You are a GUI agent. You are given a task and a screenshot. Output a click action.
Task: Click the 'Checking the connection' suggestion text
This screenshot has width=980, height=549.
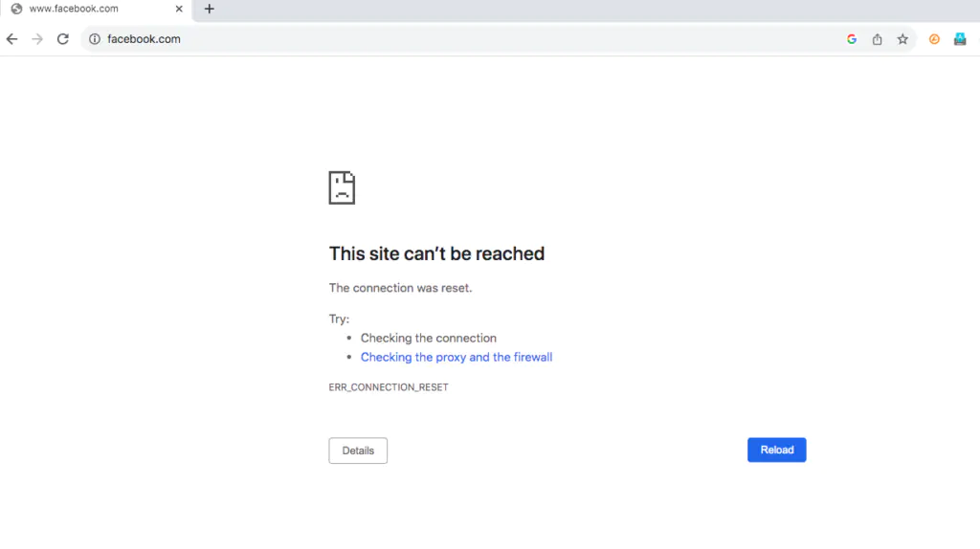(429, 338)
